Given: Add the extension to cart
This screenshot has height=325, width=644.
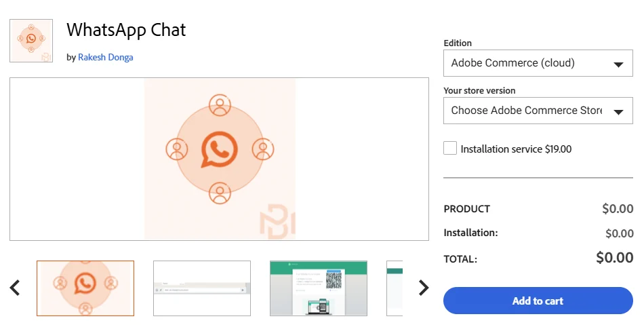Looking at the screenshot, I should click(x=538, y=301).
